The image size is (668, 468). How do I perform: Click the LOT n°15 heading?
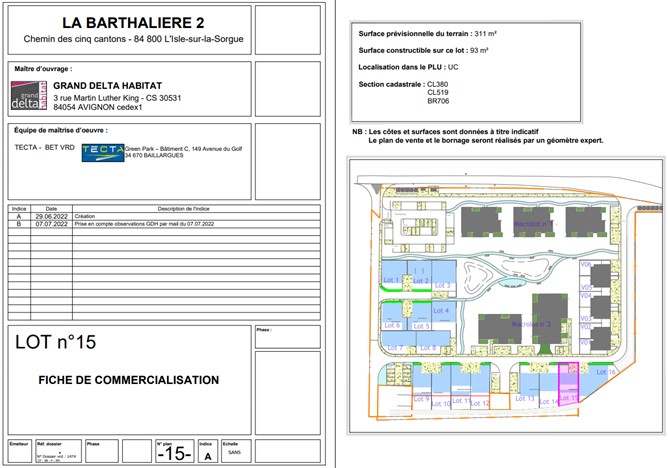[x=57, y=343]
